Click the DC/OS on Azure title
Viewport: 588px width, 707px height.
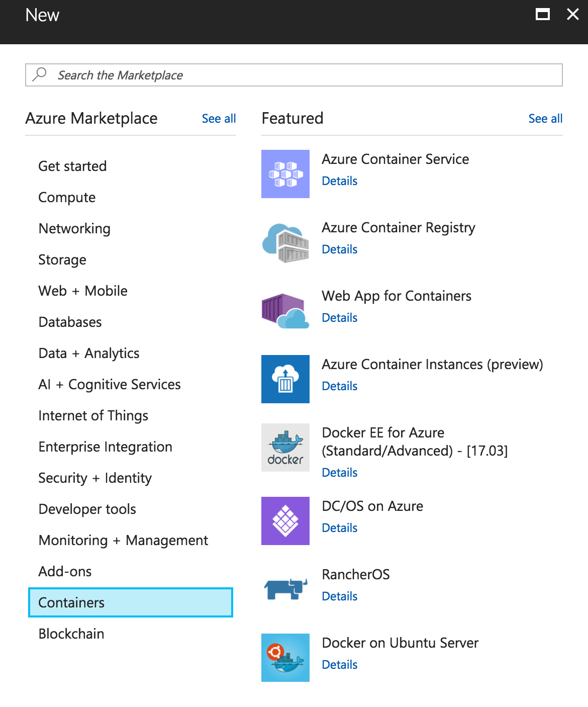372,506
